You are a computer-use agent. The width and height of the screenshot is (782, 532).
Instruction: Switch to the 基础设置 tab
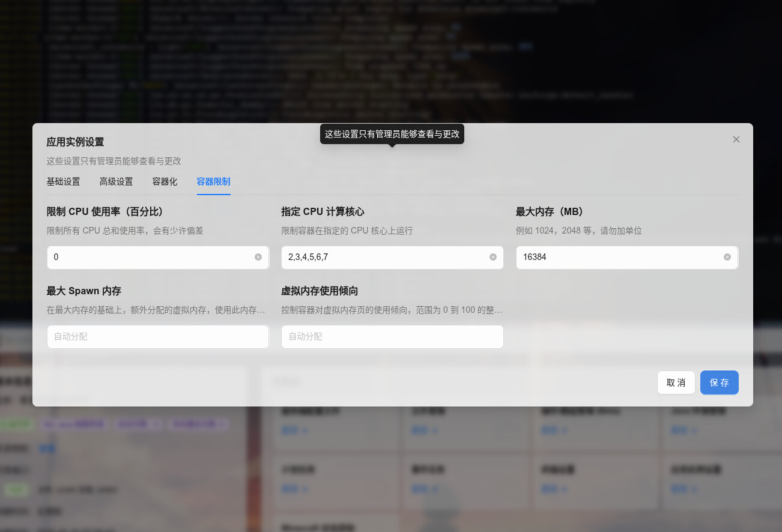pyautogui.click(x=63, y=181)
